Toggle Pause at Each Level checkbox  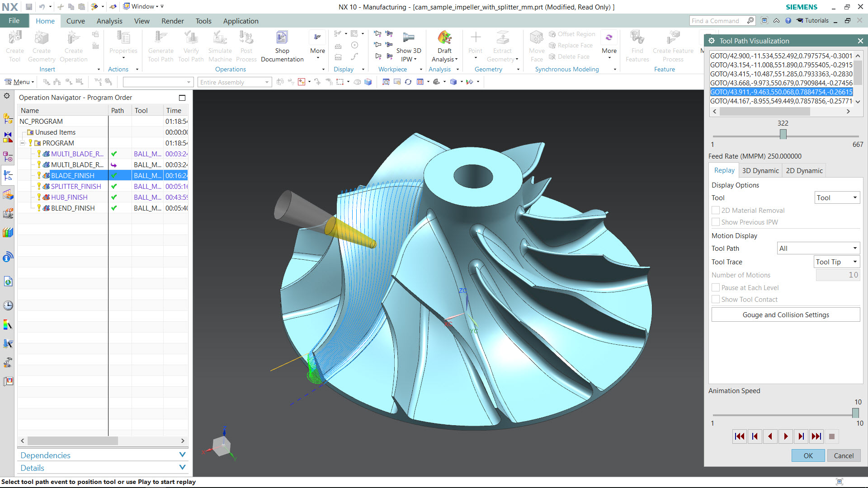[716, 287]
